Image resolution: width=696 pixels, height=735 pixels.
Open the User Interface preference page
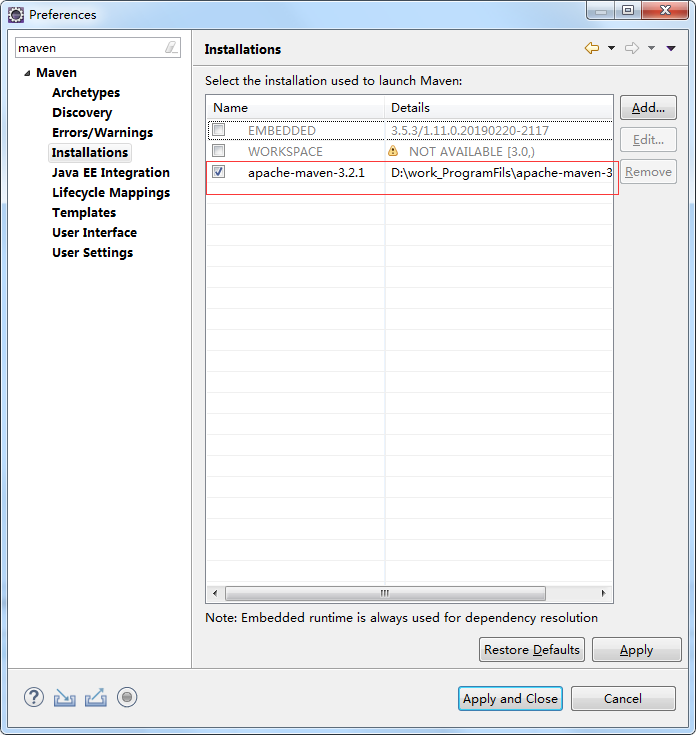(x=94, y=232)
